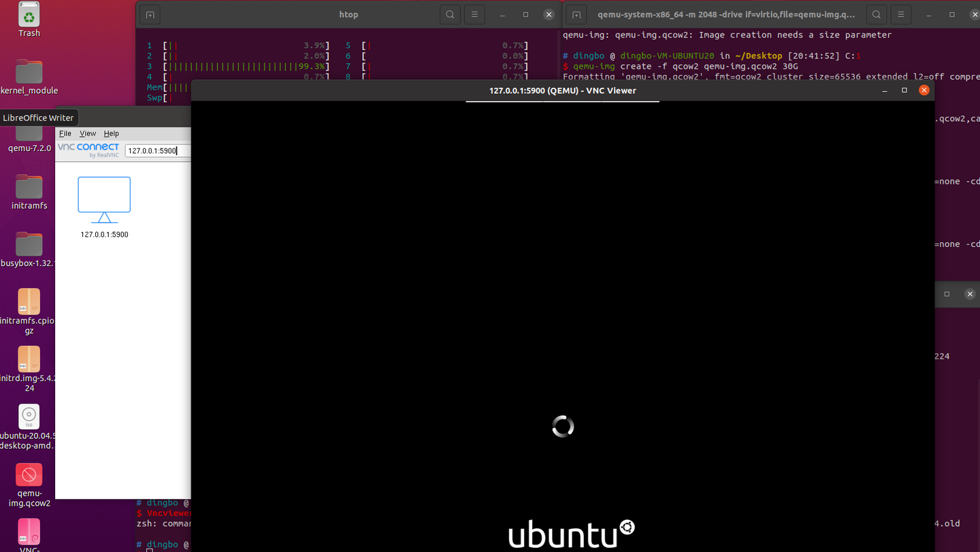
Task: Open the Help menu in VNC Viewer
Action: (x=111, y=133)
